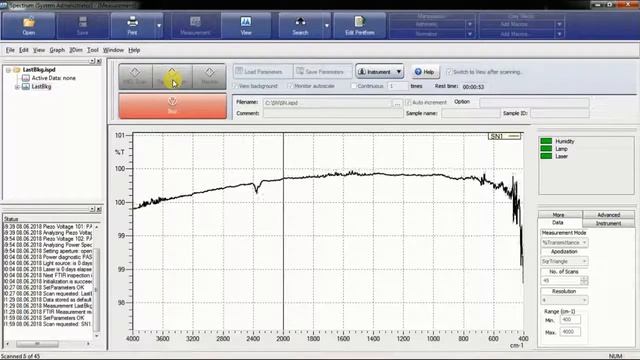This screenshot has width=640, height=360.
Task: Click the Save toolbar icon
Action: click(x=82, y=26)
